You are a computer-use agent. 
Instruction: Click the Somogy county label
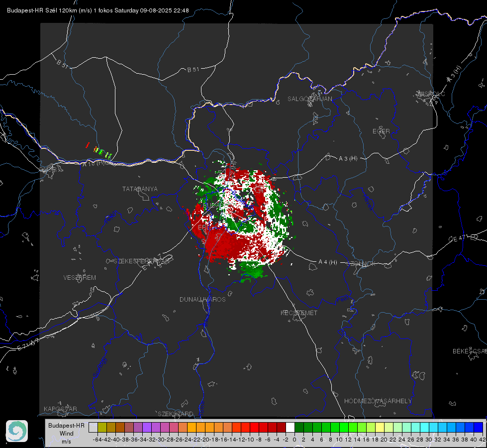pos(99,367)
